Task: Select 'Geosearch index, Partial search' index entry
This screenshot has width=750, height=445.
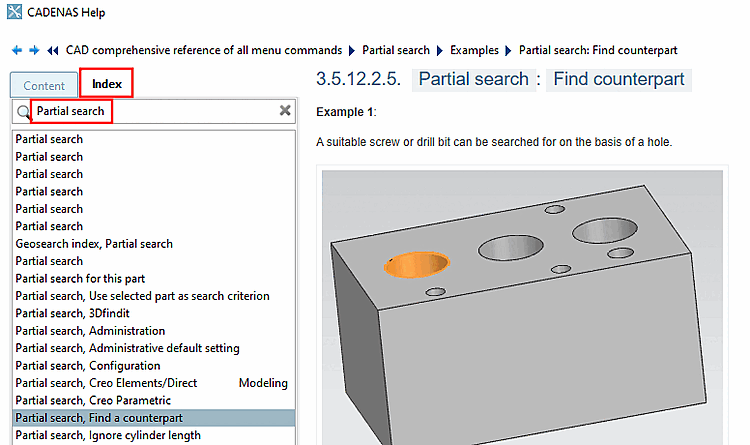Action: tap(94, 244)
